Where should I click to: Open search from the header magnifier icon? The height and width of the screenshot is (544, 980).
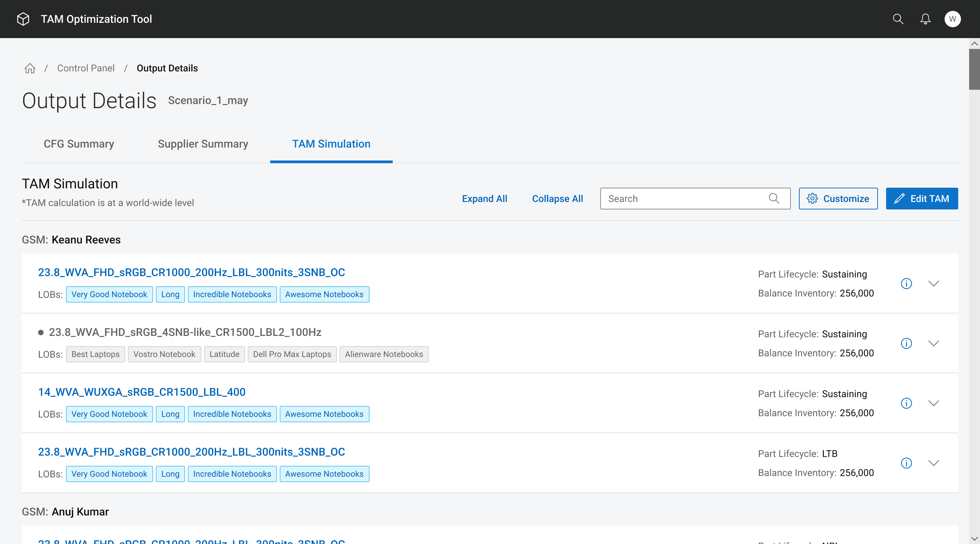coord(898,19)
